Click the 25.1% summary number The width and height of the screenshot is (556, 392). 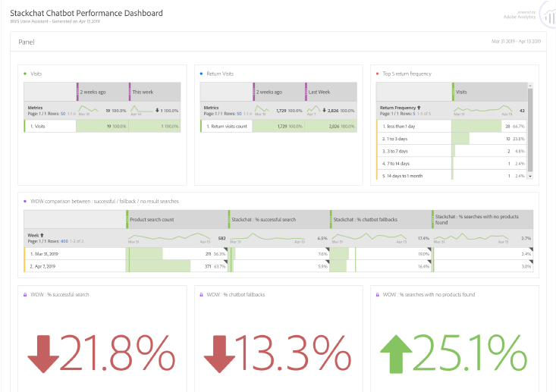tap(470, 353)
